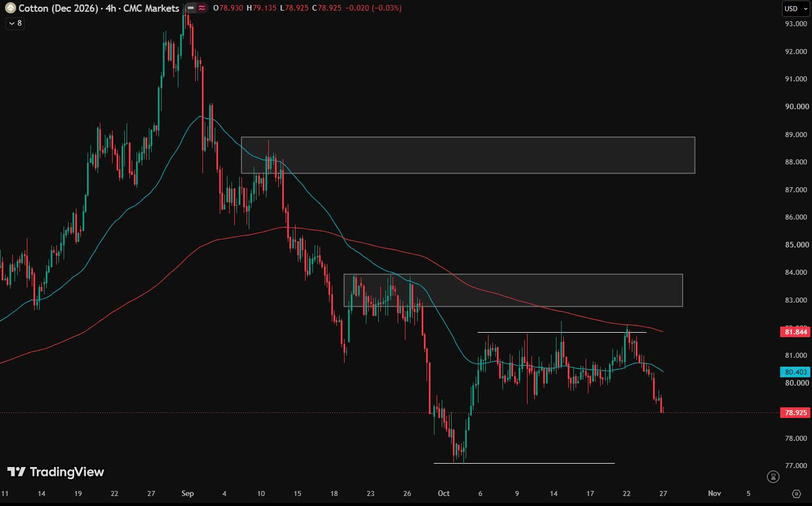Click the high value H79.135
Image resolution: width=812 pixels, height=506 pixels.
pos(262,8)
